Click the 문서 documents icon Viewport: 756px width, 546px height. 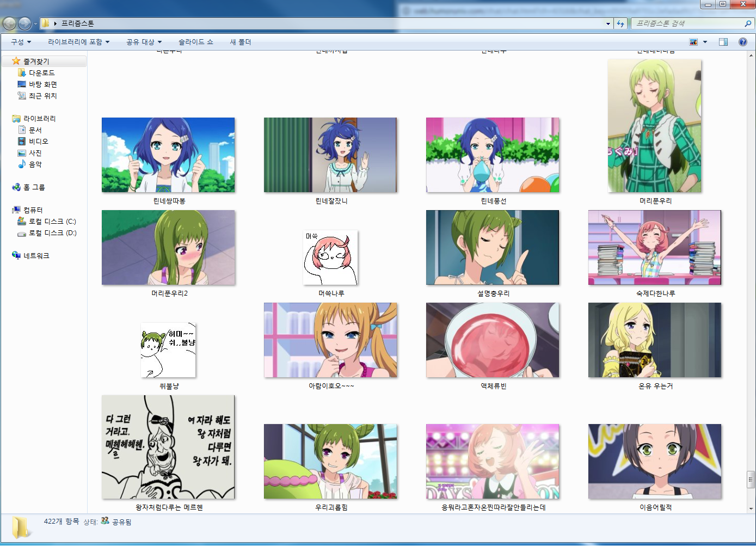pyautogui.click(x=22, y=130)
